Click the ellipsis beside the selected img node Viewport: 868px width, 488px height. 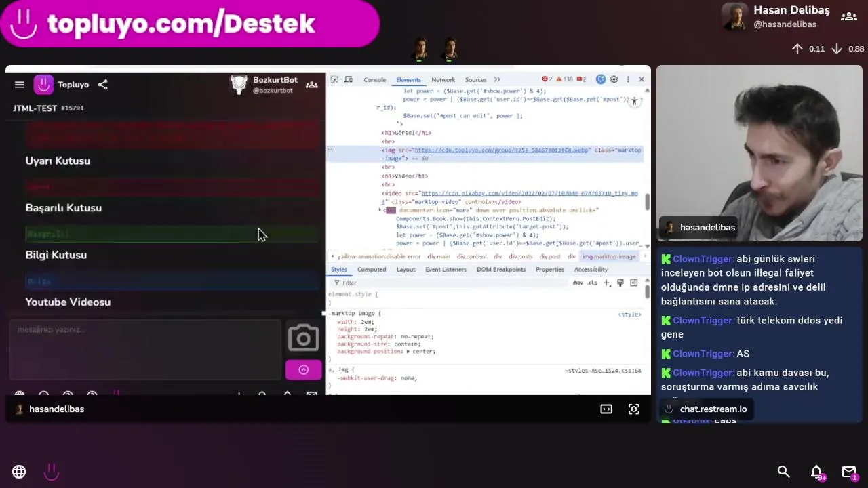330,150
